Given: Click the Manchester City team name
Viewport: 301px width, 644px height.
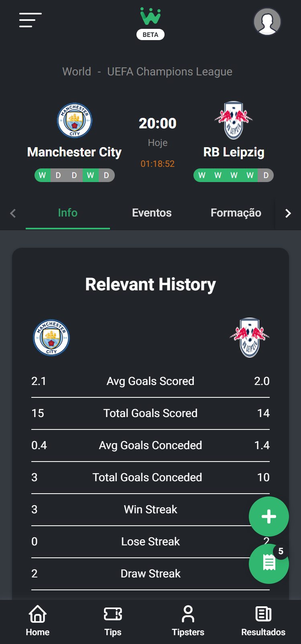Looking at the screenshot, I should tap(74, 152).
